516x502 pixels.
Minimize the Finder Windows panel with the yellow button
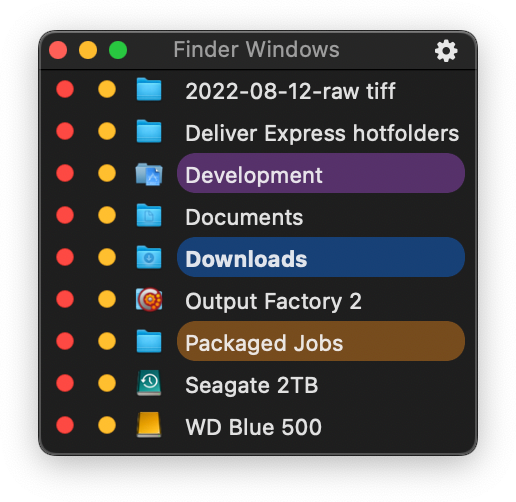click(88, 50)
